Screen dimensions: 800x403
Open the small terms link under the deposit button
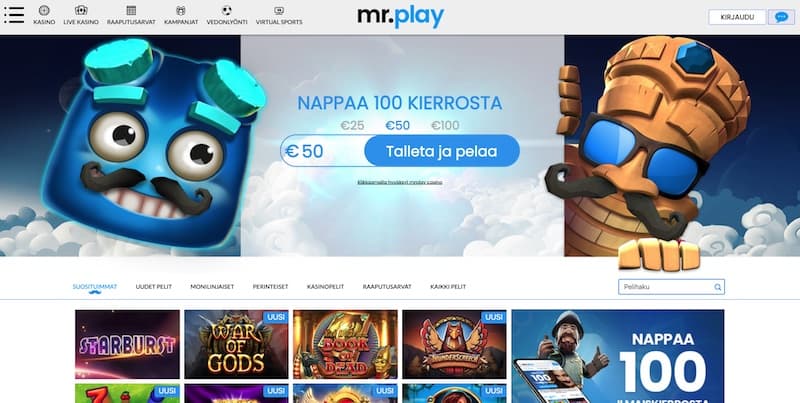coord(400,182)
